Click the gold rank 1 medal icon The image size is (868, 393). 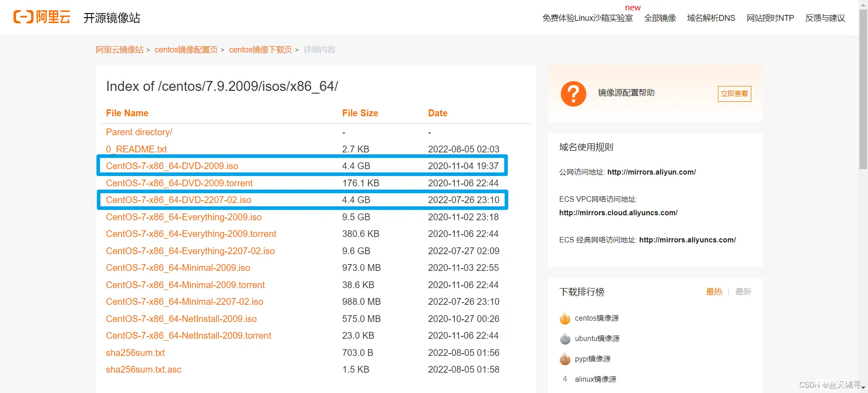[565, 318]
